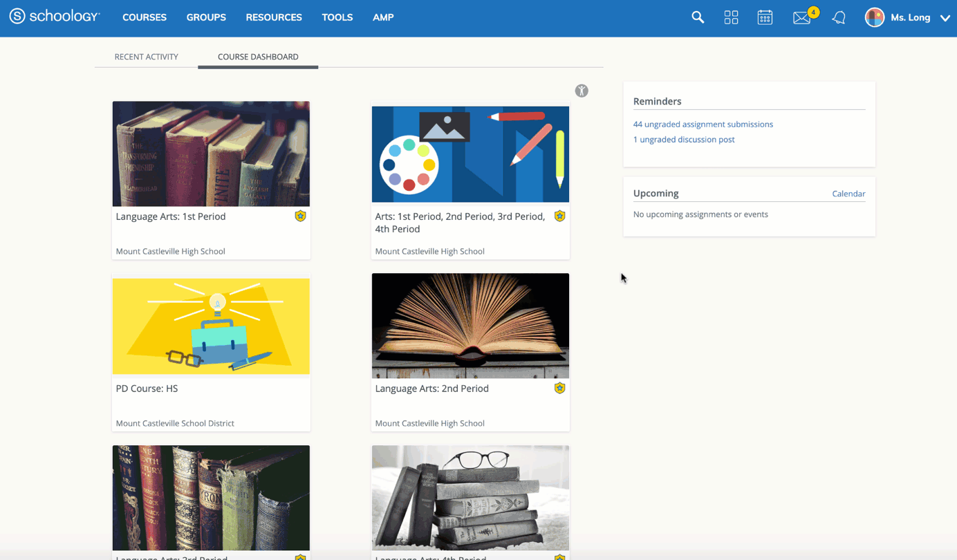Open notifications with the bell icon

pos(838,17)
